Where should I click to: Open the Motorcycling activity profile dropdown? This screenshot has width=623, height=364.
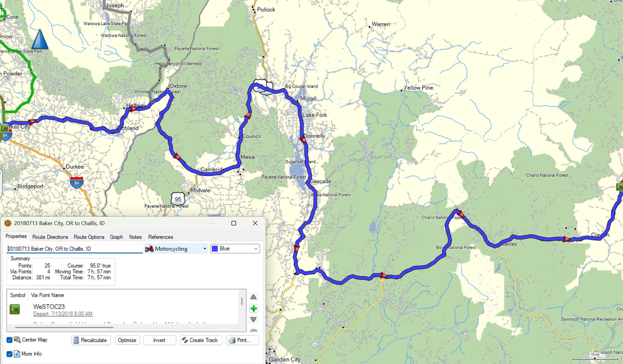[176, 249]
